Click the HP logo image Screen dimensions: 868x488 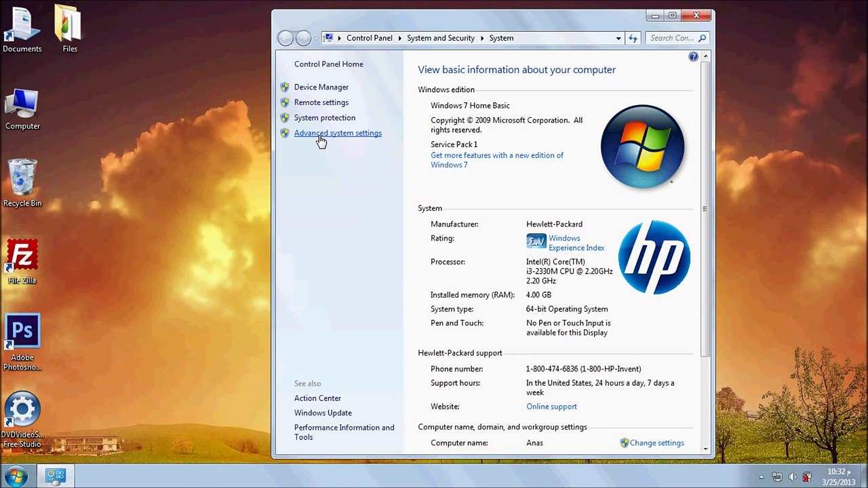654,258
